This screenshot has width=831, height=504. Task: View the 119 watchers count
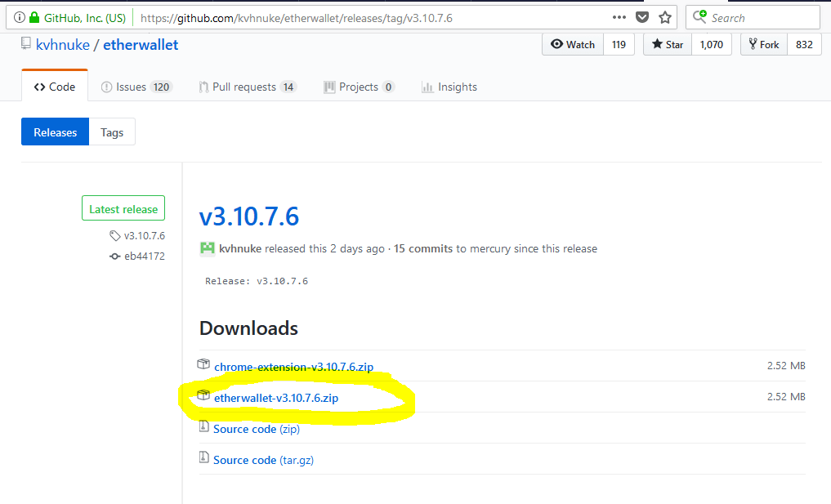point(619,44)
